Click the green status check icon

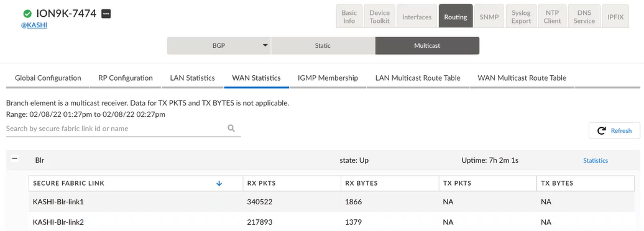click(x=27, y=14)
